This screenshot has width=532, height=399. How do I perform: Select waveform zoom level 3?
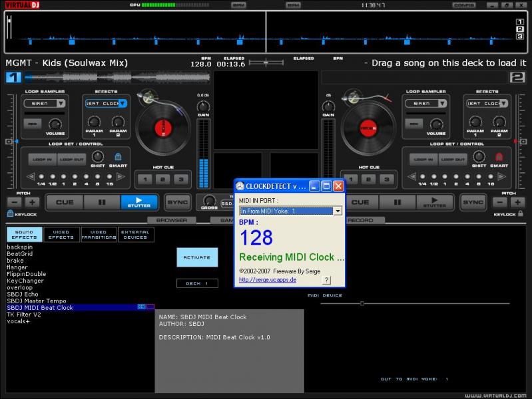coord(520,37)
